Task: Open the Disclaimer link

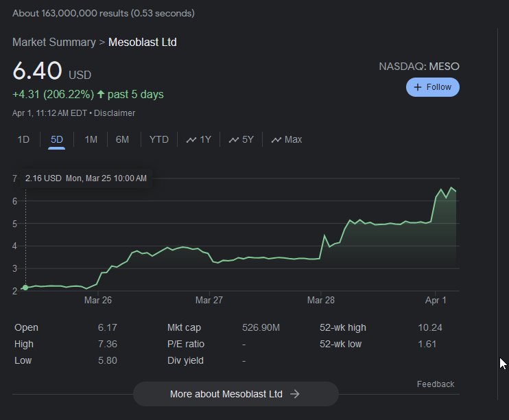Action: [115, 113]
